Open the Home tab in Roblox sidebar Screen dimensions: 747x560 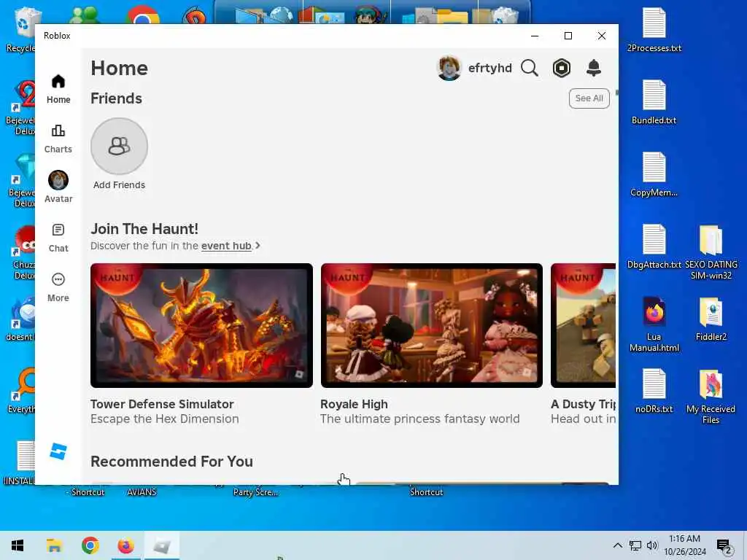point(58,89)
